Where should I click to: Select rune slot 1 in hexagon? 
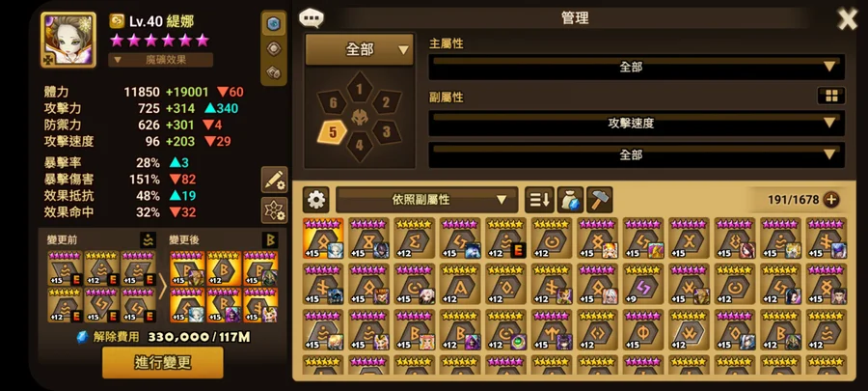pos(360,89)
